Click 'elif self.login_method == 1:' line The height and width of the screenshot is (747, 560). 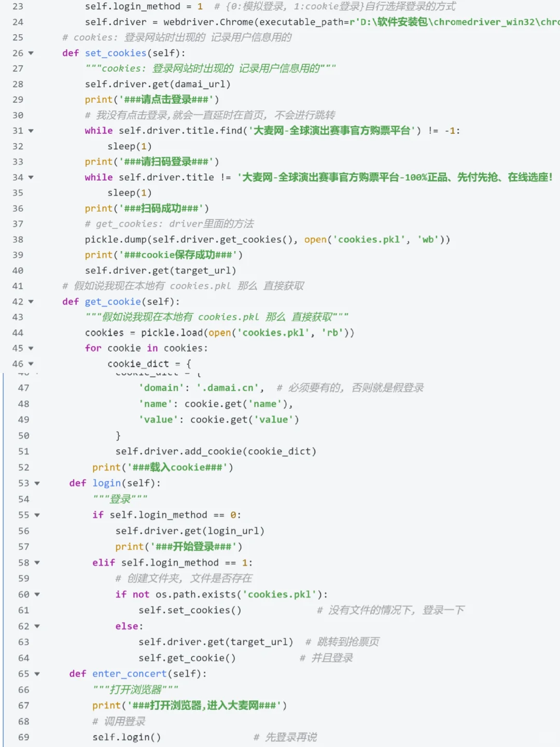pyautogui.click(x=172, y=563)
